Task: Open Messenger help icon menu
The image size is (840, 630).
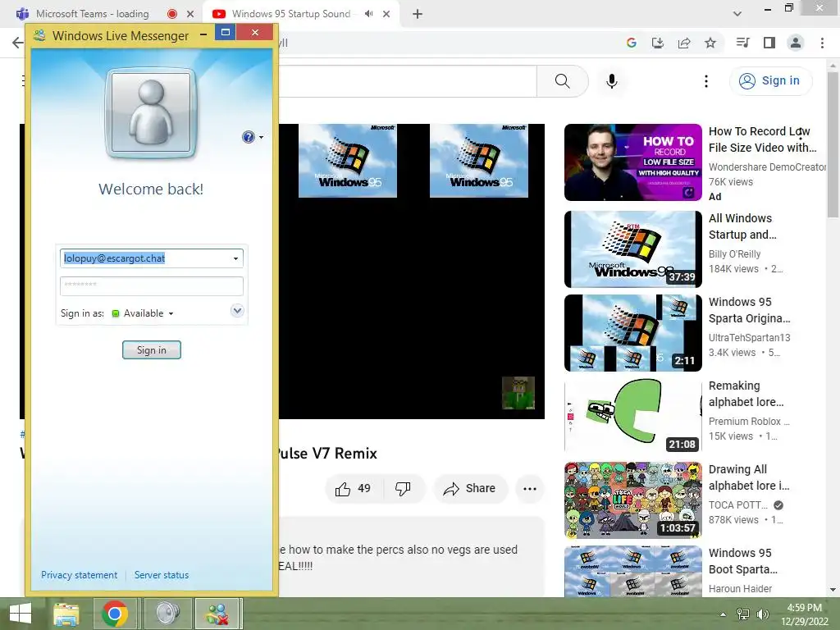Action: [x=253, y=137]
